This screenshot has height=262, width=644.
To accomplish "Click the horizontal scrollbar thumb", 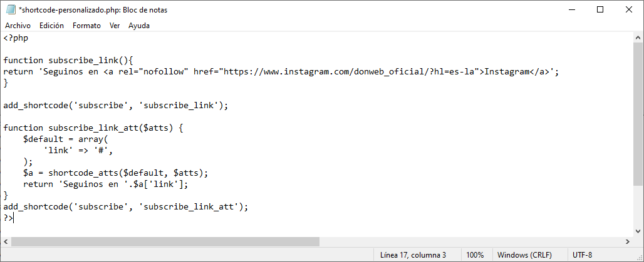I will tap(165, 241).
